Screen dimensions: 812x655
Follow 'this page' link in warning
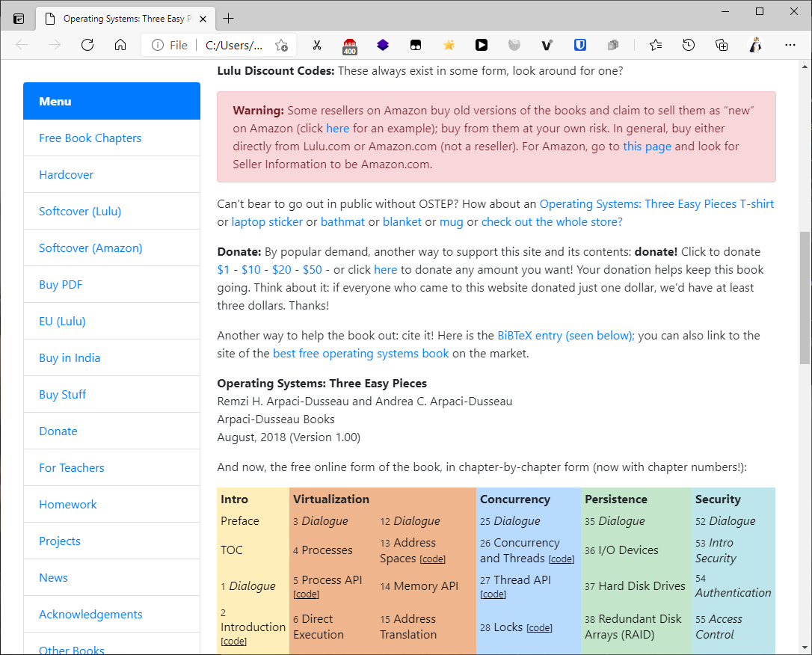(647, 147)
